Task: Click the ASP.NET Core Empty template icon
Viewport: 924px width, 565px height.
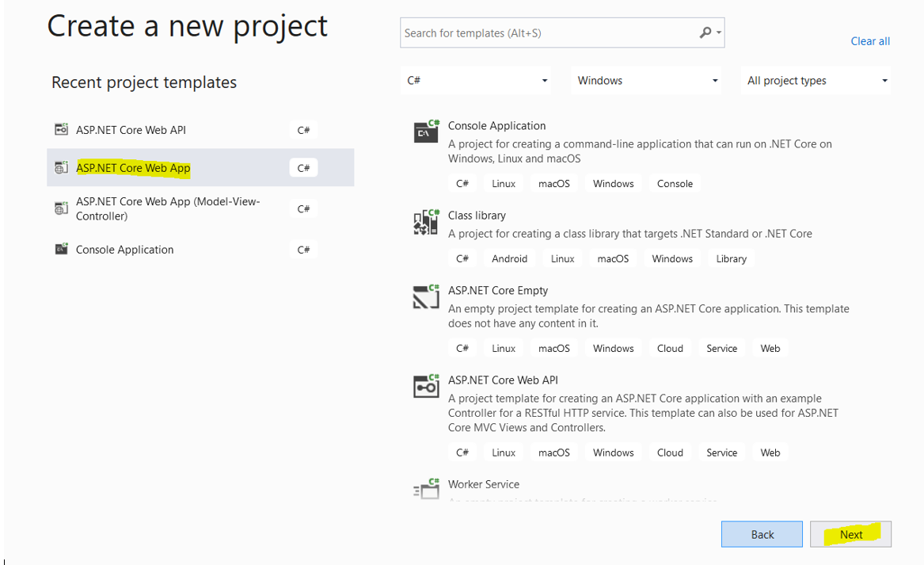Action: point(426,296)
